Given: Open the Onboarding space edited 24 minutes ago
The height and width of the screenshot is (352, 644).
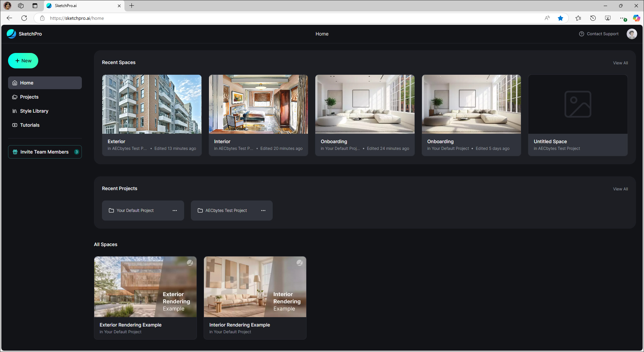Looking at the screenshot, I should [365, 104].
